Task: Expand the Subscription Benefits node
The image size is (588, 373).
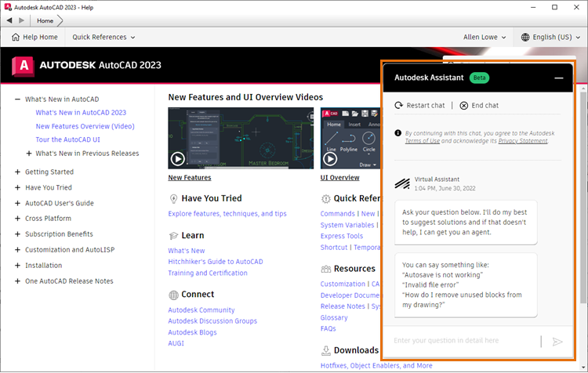Action: [x=17, y=234]
